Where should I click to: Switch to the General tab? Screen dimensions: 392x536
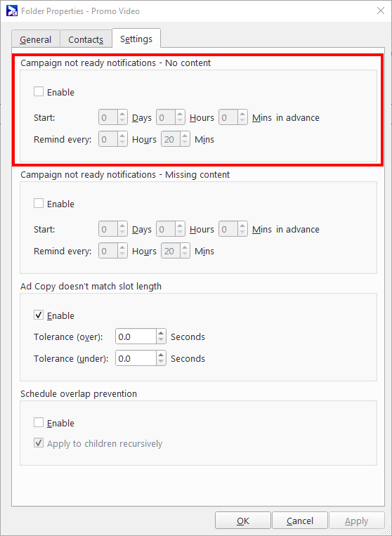pos(36,39)
